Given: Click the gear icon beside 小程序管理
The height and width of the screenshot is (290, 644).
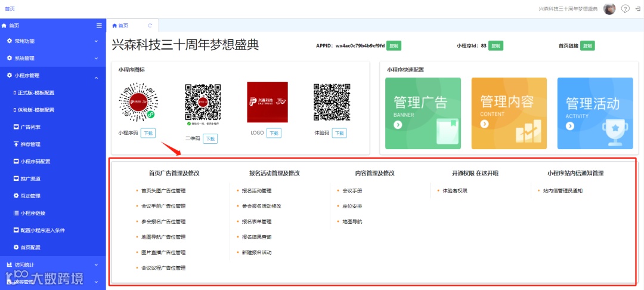Looking at the screenshot, I should tap(10, 76).
